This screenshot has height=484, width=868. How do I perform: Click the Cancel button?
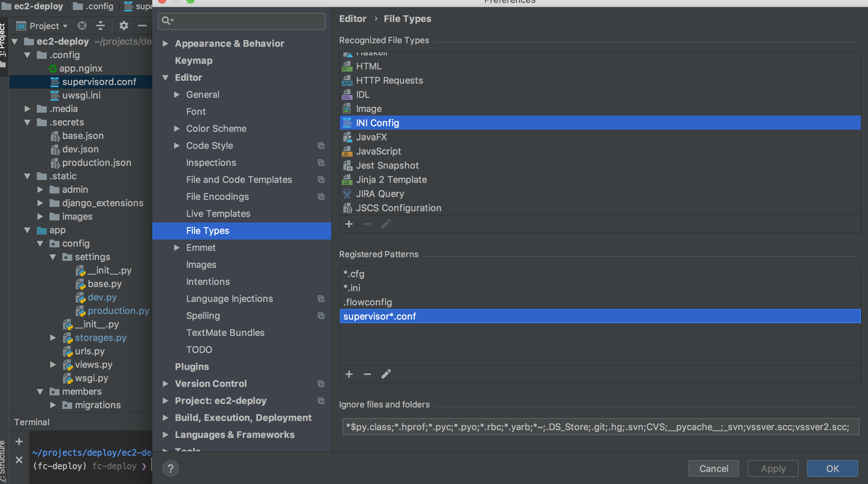point(714,468)
